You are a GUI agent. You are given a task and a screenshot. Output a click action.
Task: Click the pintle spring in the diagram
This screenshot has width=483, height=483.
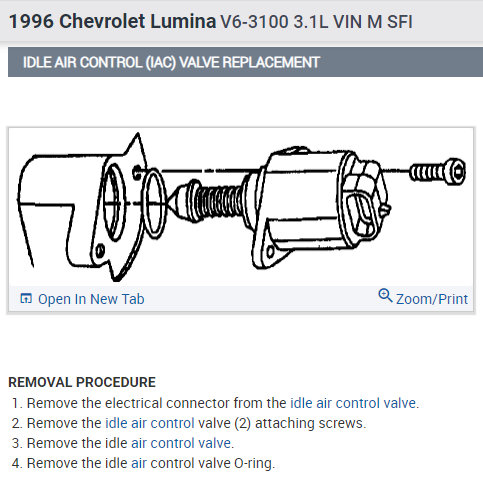[x=218, y=202]
